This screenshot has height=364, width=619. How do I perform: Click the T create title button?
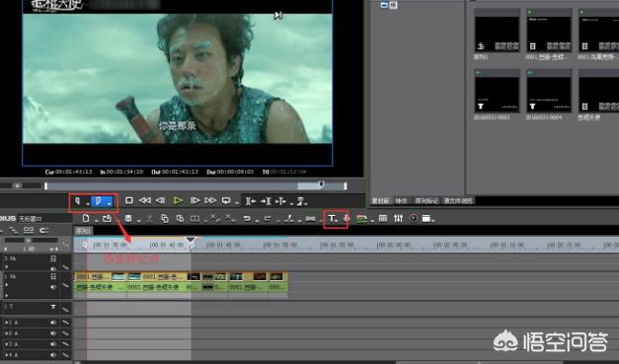tap(333, 218)
